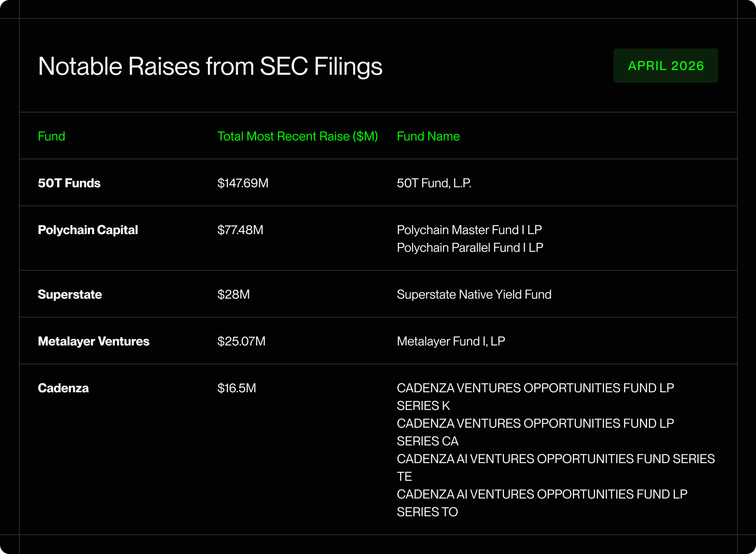This screenshot has height=554, width=756.
Task: Open Superstate Native Yield Fund entry
Action: tap(474, 294)
